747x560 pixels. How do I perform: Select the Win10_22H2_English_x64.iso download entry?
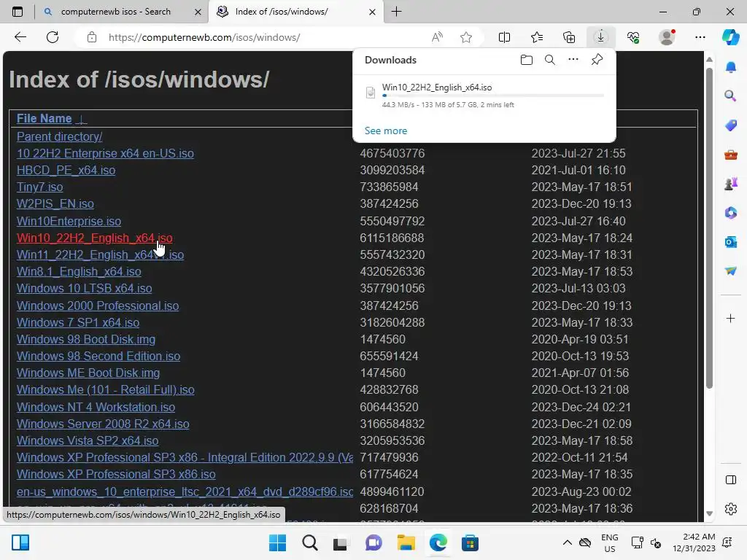point(484,96)
